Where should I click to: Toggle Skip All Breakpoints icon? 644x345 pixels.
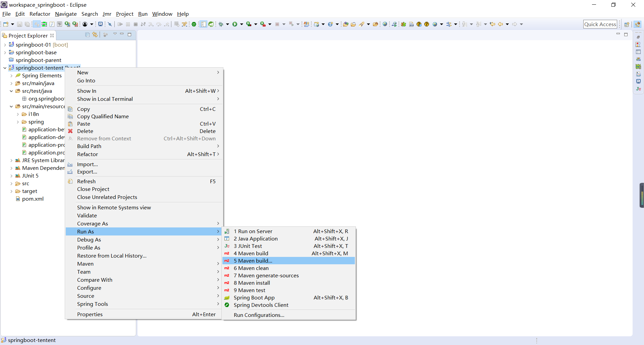pos(109,24)
